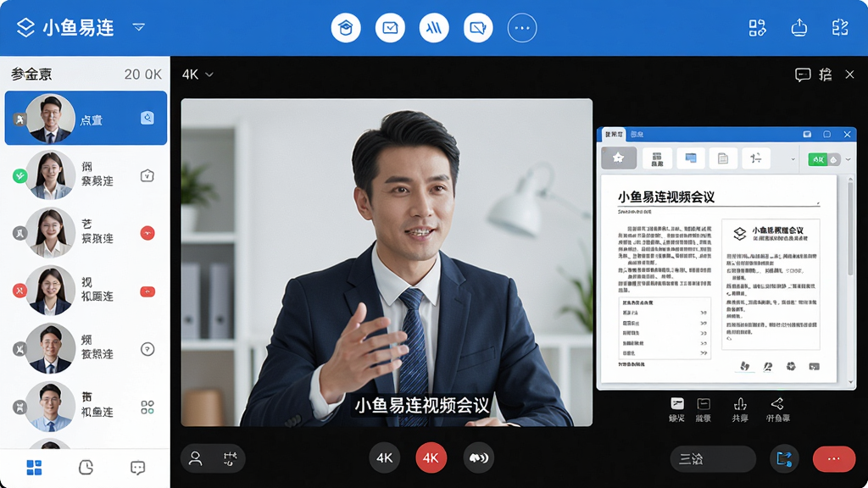Screen dimensions: 868x488
Task: Toggle the red 4K button below video
Action: pos(431,458)
